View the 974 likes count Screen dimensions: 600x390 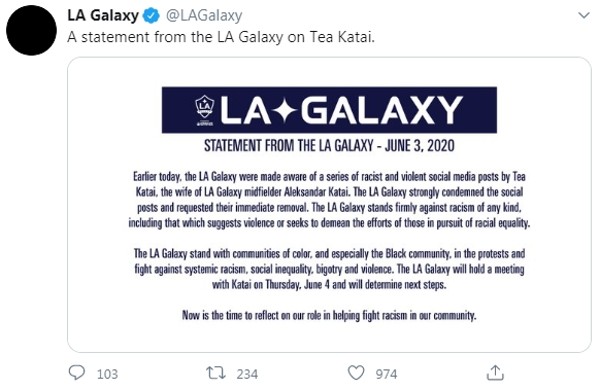pyautogui.click(x=386, y=374)
